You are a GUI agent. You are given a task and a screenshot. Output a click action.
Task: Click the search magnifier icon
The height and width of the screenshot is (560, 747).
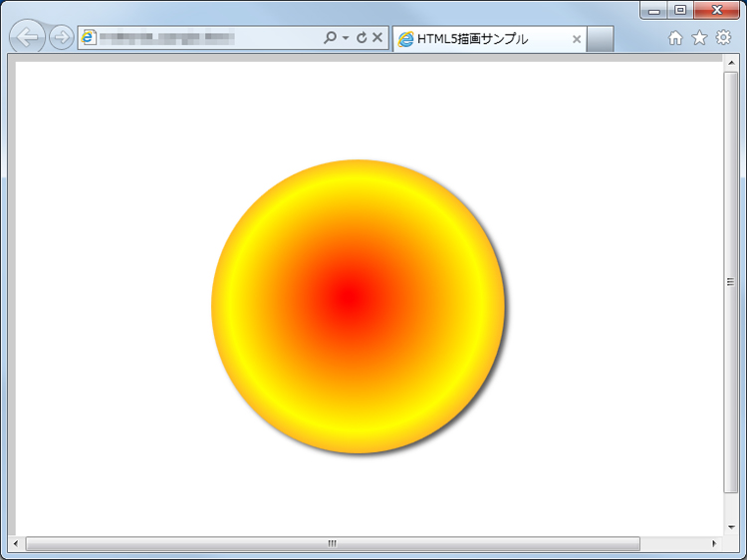pos(330,37)
